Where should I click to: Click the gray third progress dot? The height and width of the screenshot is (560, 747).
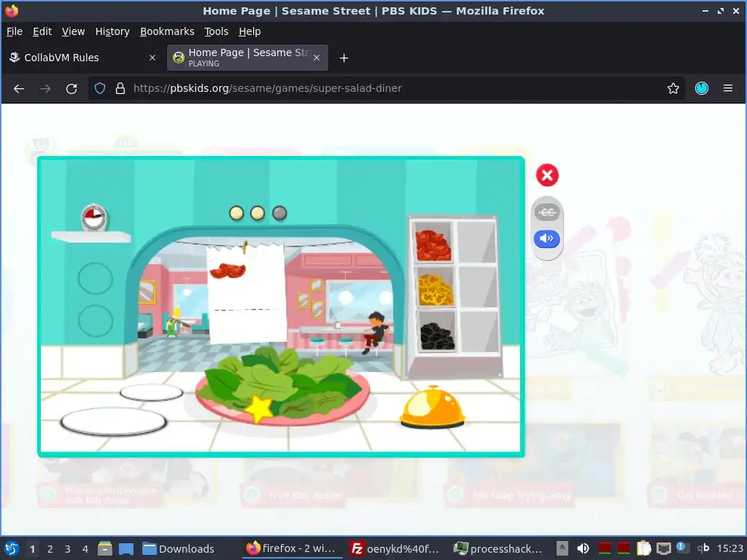pos(279,213)
